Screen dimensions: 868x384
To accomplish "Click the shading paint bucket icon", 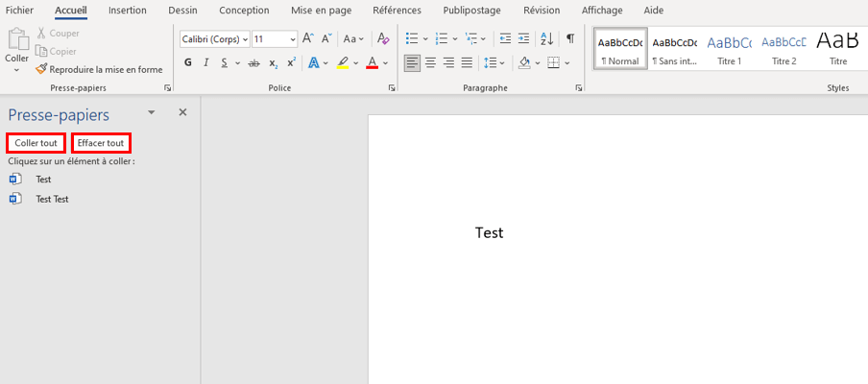I will pyautogui.click(x=524, y=62).
